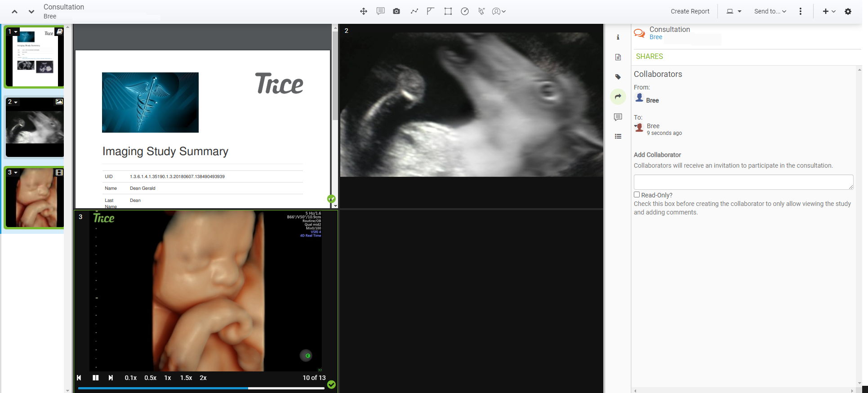Open the info panel in right sidebar
Screen dimensions: 868x393
click(x=618, y=37)
